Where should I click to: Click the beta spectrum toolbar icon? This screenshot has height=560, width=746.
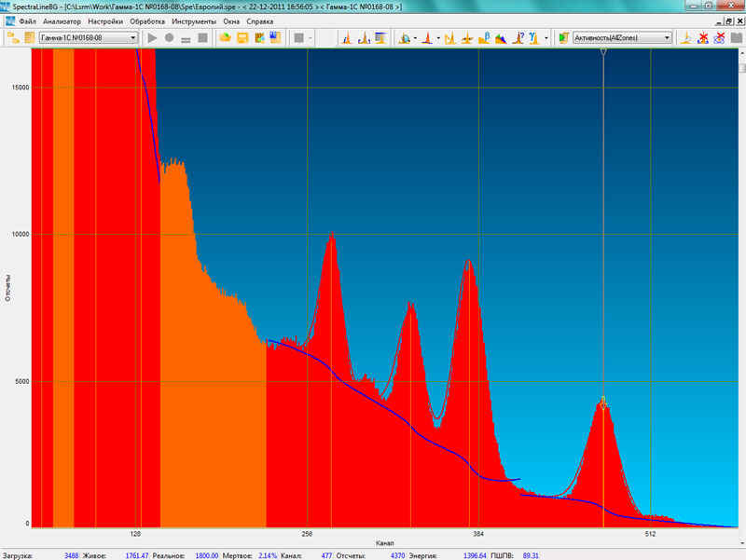coord(483,38)
